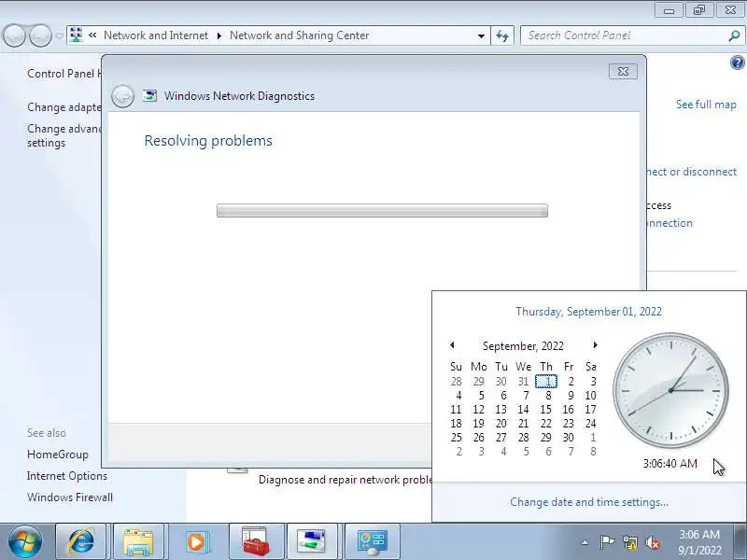
Task: Select September 30 in the calendar
Action: [x=568, y=438]
